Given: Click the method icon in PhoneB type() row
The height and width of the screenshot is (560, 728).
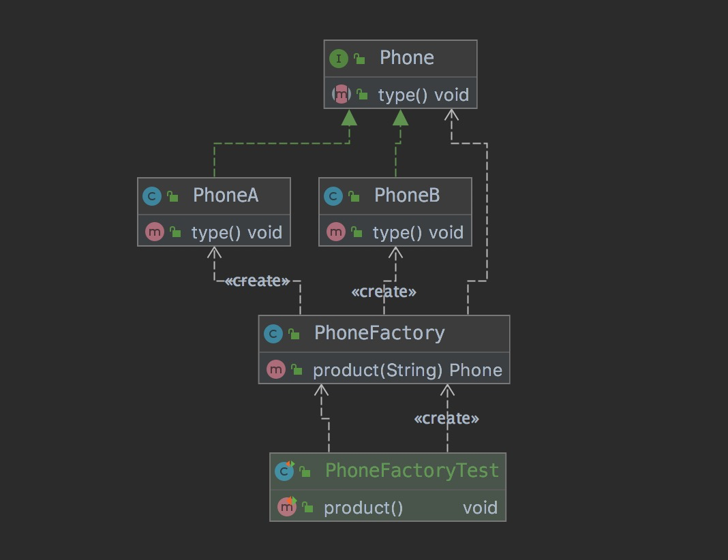Looking at the screenshot, I should (x=336, y=232).
